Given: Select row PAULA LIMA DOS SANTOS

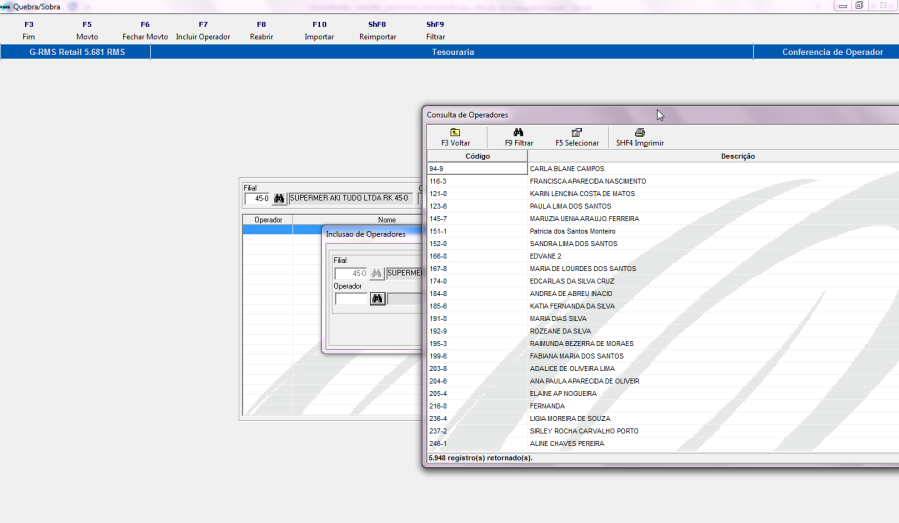Looking at the screenshot, I should pyautogui.click(x=663, y=206).
